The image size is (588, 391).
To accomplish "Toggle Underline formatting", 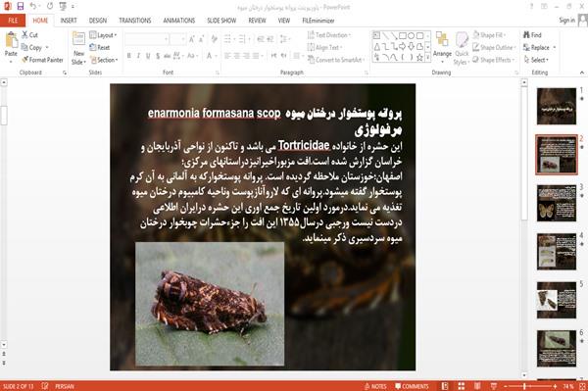I will coord(148,56).
